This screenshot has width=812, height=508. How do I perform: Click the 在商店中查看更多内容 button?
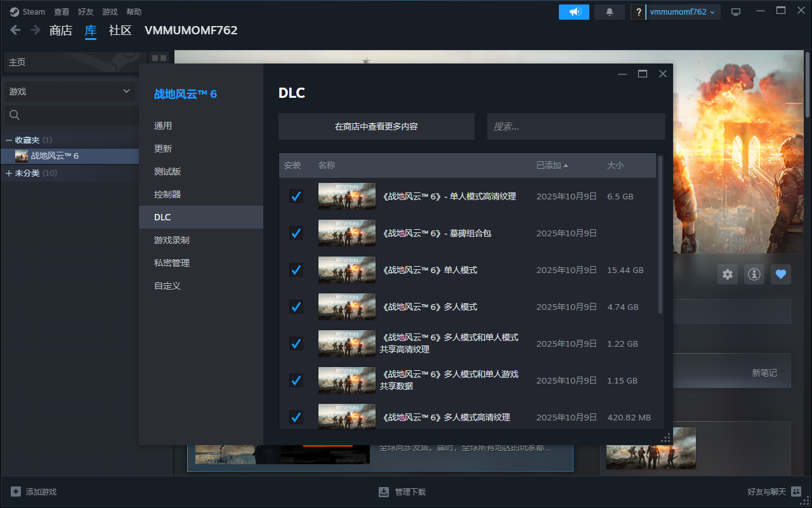[376, 126]
